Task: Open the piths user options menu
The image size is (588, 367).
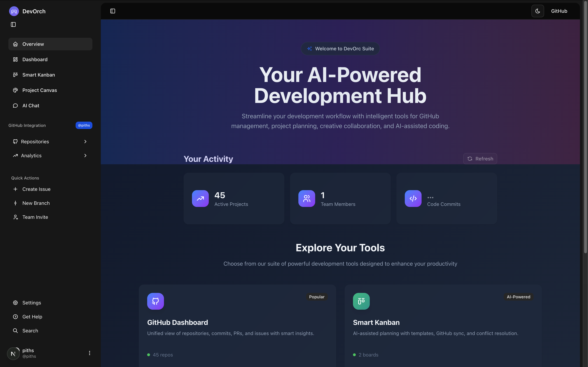Action: [89, 353]
